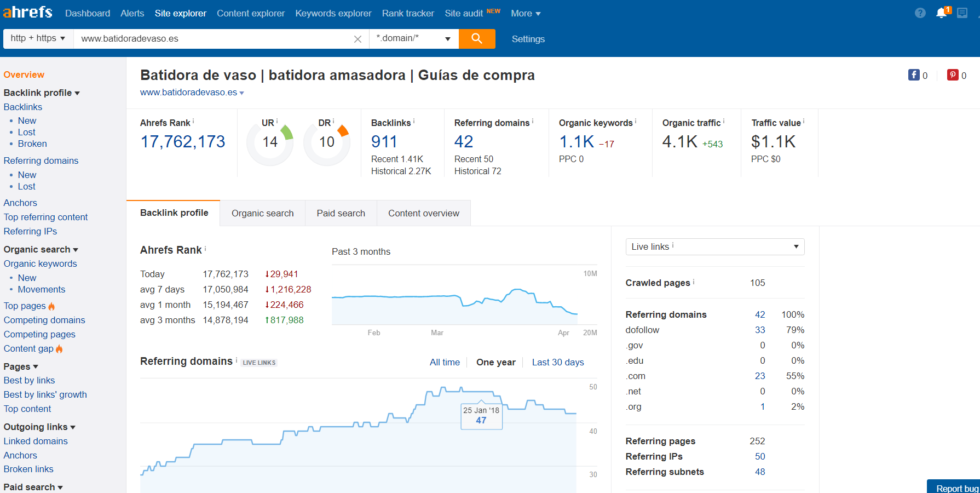Clear the URL field with X icon
The width and height of the screenshot is (980, 493).
coord(358,39)
